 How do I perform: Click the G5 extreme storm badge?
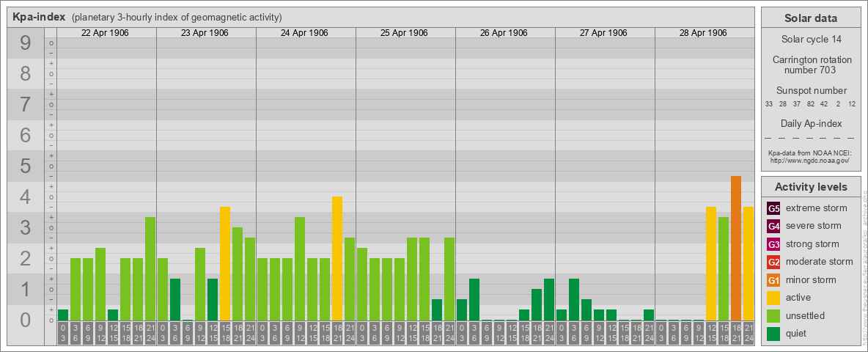point(773,208)
